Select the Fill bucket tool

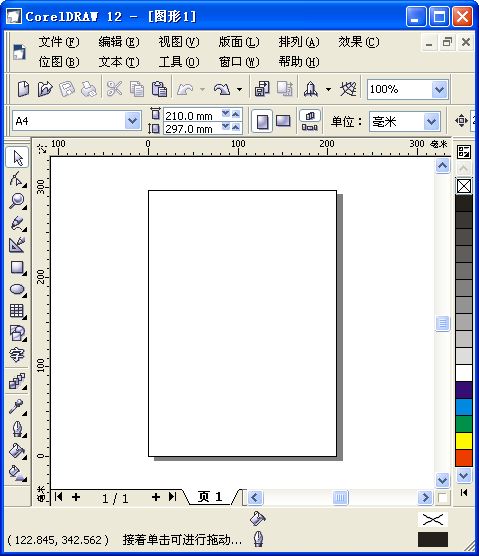[17, 451]
